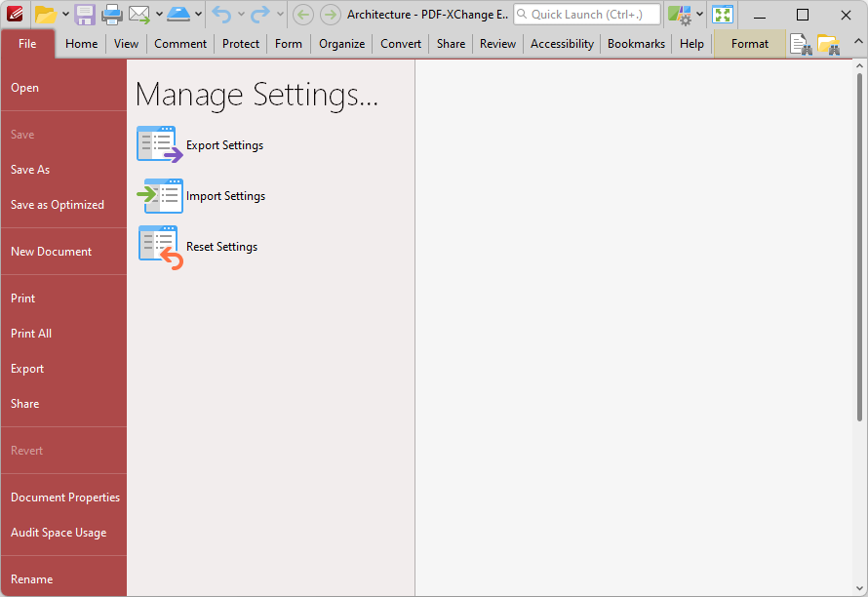Click the UI options gear icon
Viewport: 868px width, 597px height.
[x=679, y=15]
